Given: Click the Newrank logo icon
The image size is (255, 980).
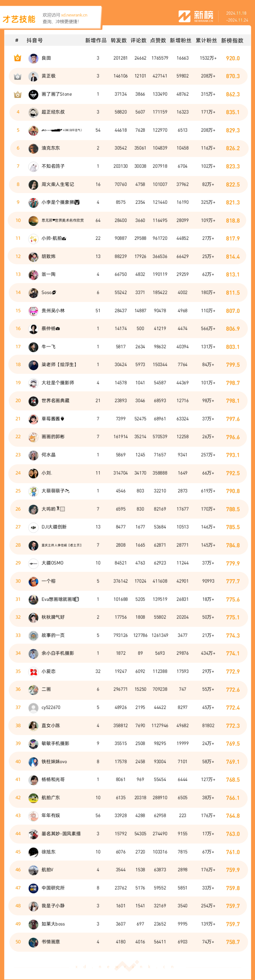Looking at the screenshot, I should (x=184, y=16).
